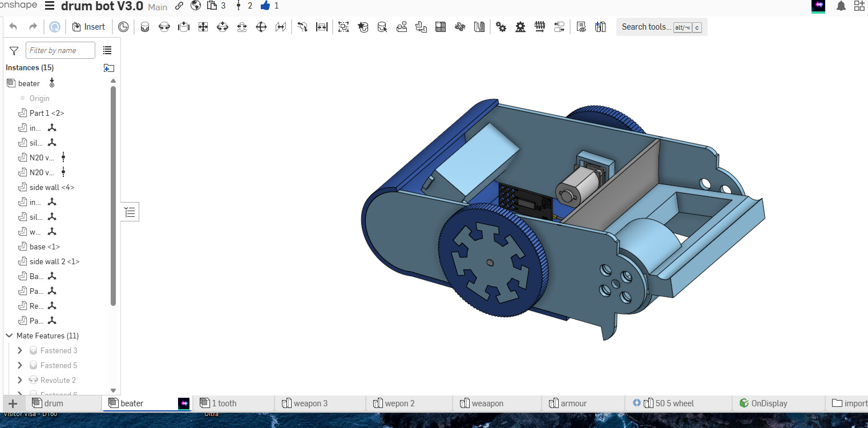Click the Group tool icon
This screenshot has width=868, height=428.
344,27
